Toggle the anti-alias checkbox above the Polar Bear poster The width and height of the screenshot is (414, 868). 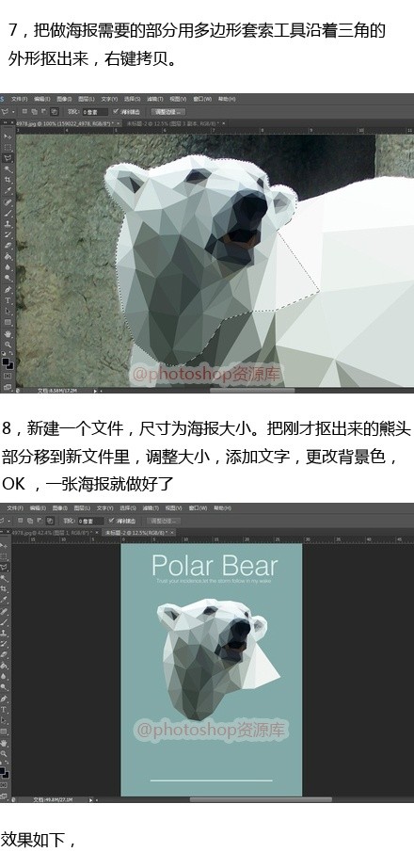pos(111,520)
